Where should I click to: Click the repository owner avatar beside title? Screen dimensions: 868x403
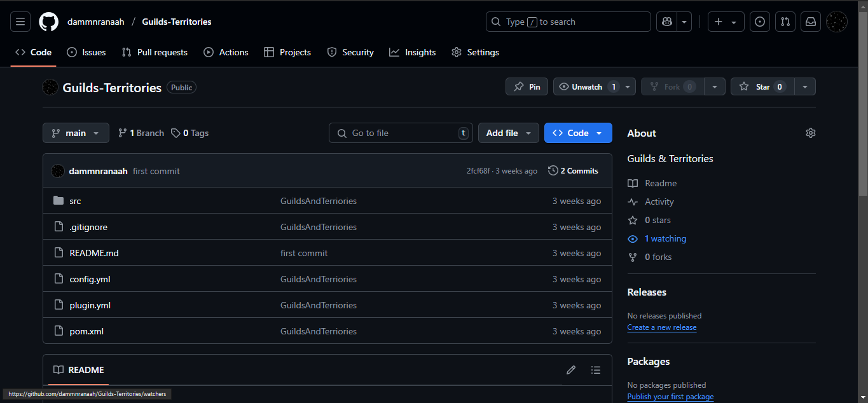50,87
